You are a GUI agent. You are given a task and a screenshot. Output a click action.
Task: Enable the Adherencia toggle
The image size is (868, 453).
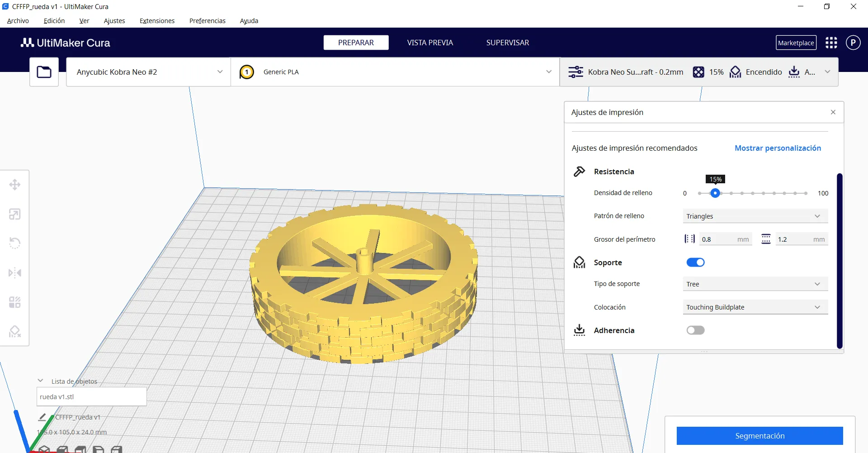point(695,330)
